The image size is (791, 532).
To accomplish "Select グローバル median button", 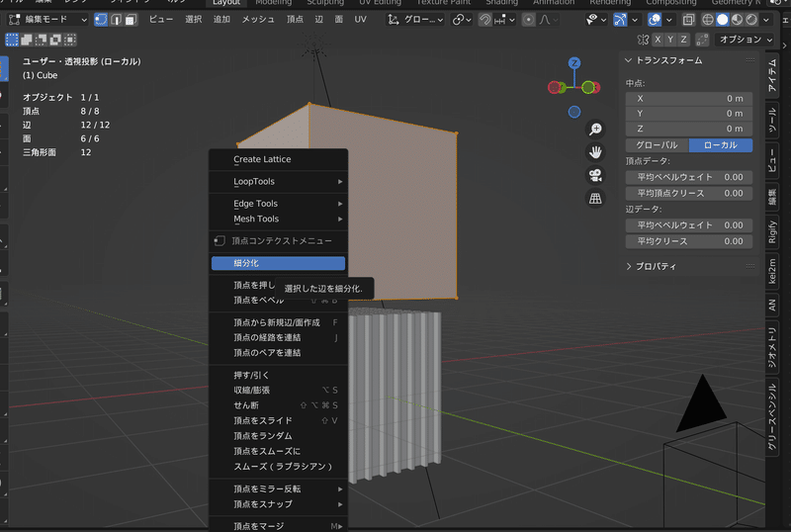I will click(657, 144).
